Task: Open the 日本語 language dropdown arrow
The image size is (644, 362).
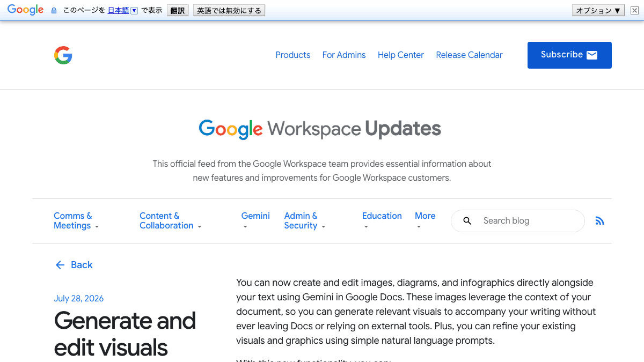Action: tap(134, 11)
